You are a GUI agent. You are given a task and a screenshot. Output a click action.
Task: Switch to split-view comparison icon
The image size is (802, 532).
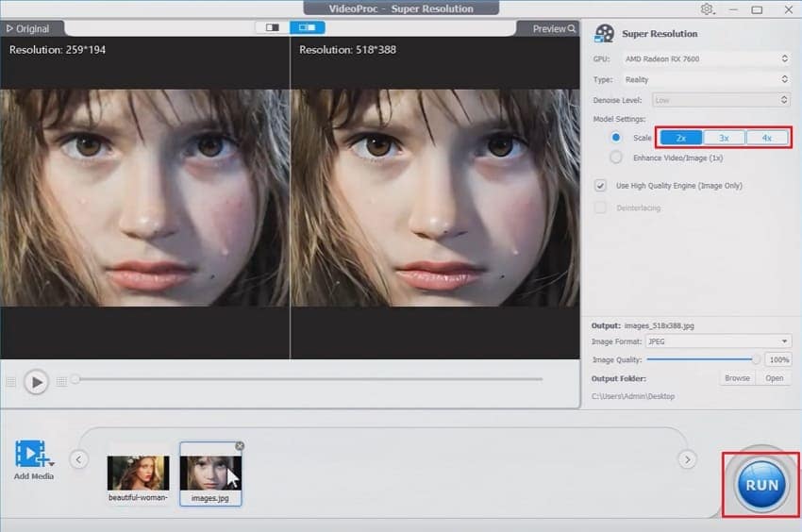(308, 27)
